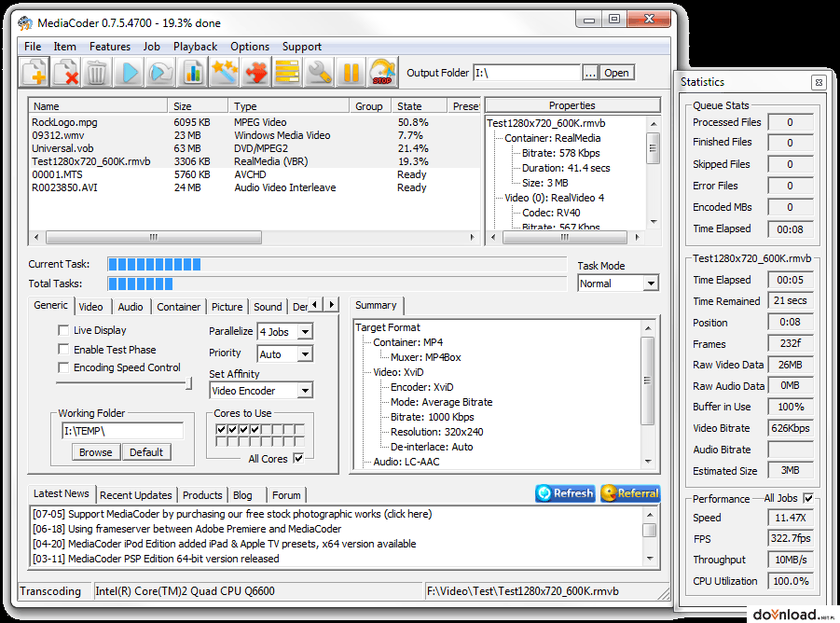Click the trash bin Clear List icon

(x=96, y=72)
